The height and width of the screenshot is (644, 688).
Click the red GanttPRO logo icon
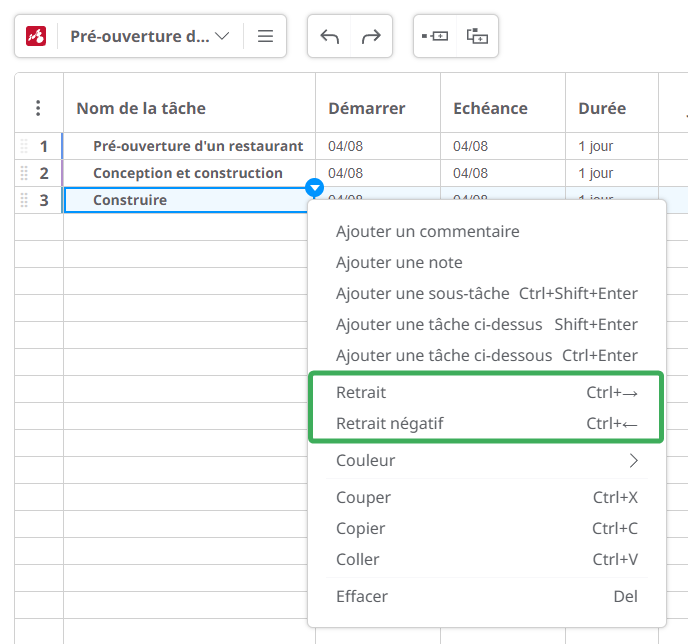[x=36, y=36]
